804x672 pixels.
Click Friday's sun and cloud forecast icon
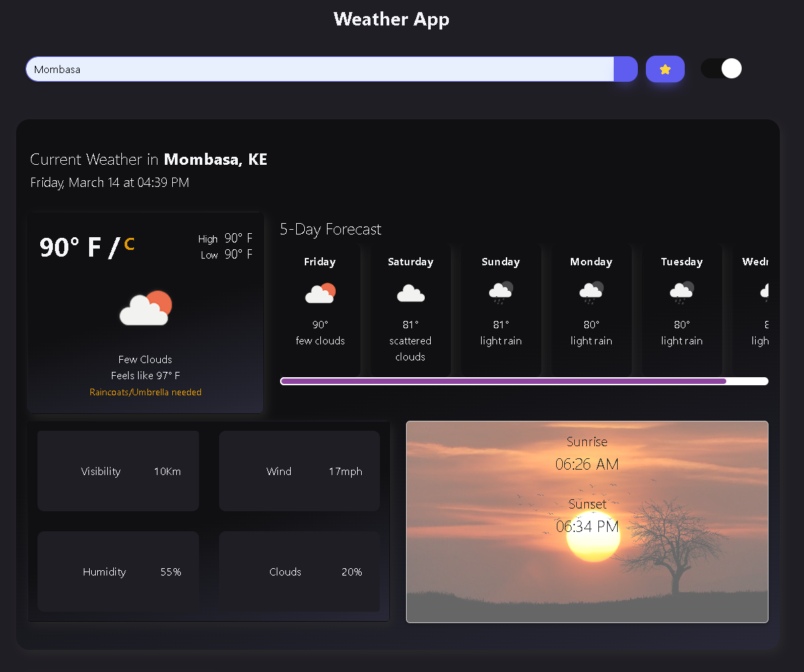(320, 293)
